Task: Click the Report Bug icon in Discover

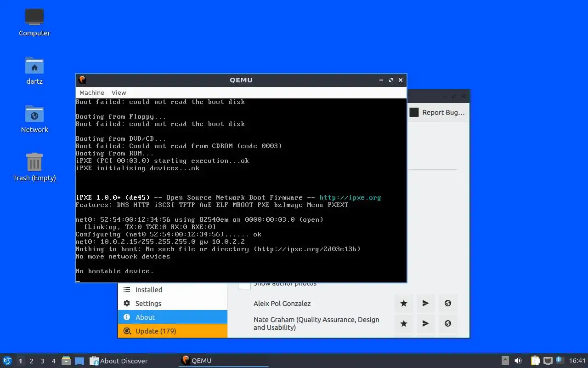Action: coord(414,112)
